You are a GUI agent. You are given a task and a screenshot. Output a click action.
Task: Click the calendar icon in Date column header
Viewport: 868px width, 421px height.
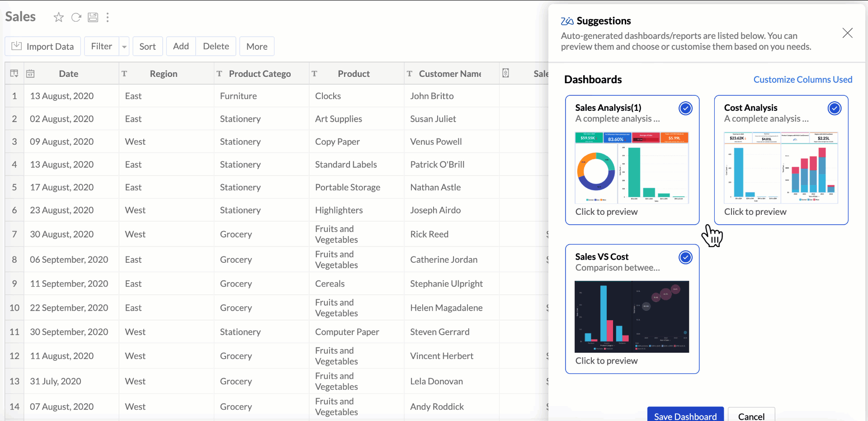click(30, 74)
